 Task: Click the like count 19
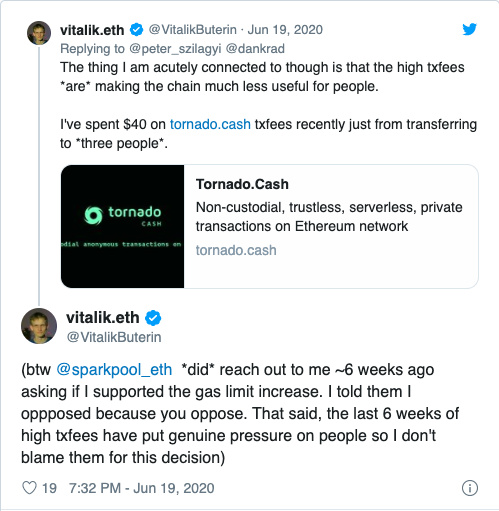click(x=49, y=488)
